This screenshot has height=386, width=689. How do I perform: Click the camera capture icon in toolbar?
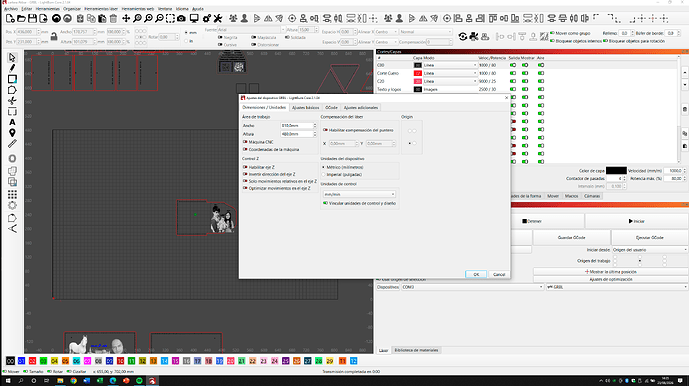[x=181, y=18]
